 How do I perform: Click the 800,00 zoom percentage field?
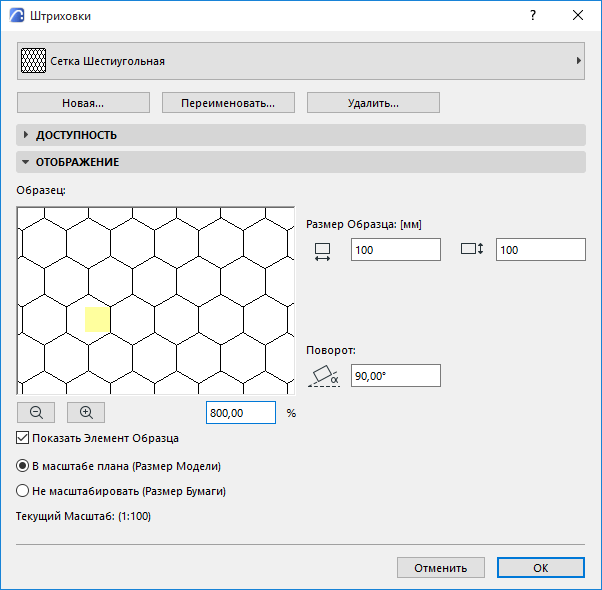pyautogui.click(x=241, y=413)
